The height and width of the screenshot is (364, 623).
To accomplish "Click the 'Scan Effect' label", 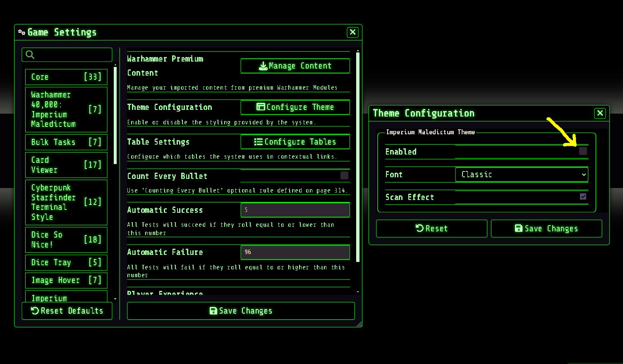I will pos(410,197).
